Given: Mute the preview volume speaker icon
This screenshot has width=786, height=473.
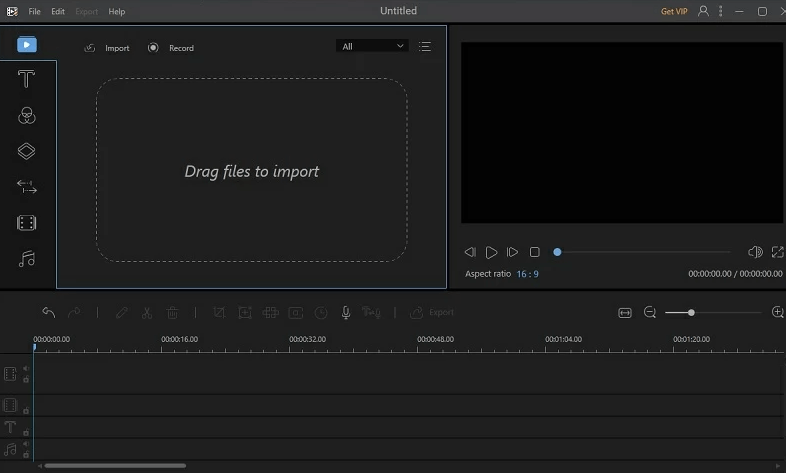Looking at the screenshot, I should 755,252.
